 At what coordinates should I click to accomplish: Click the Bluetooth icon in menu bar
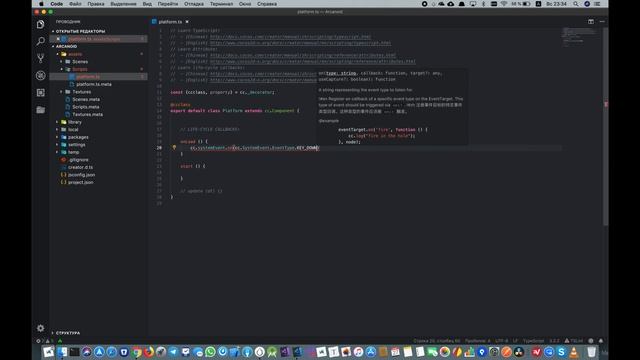(483, 4)
